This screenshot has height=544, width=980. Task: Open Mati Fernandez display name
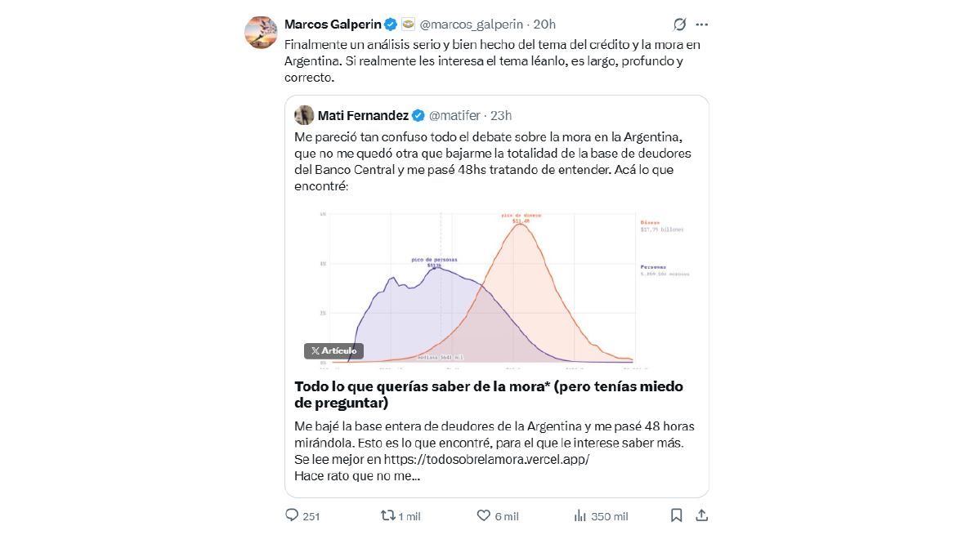click(x=363, y=115)
